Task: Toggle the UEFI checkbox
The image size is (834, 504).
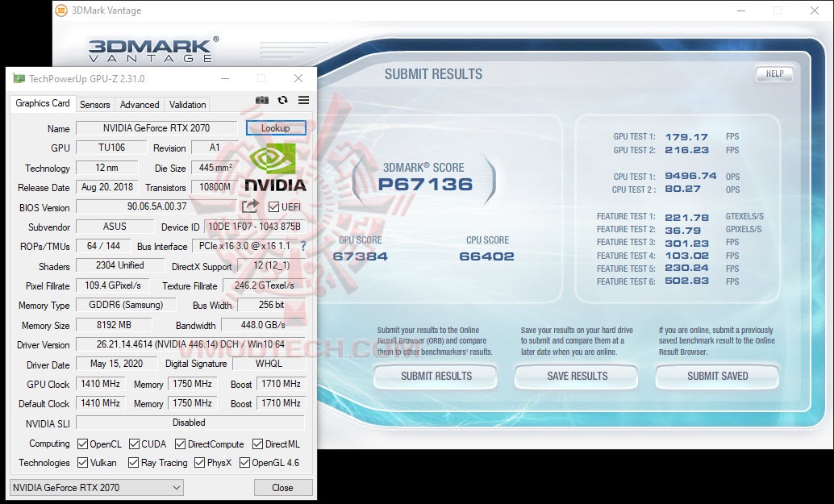Action: point(273,206)
